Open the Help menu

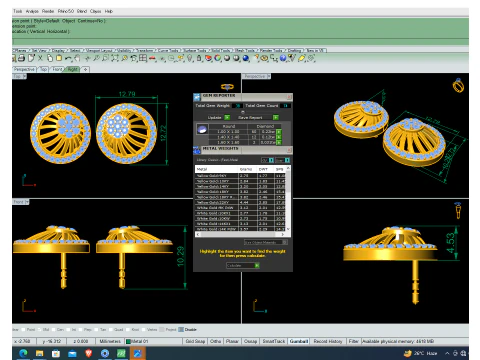point(109,11)
